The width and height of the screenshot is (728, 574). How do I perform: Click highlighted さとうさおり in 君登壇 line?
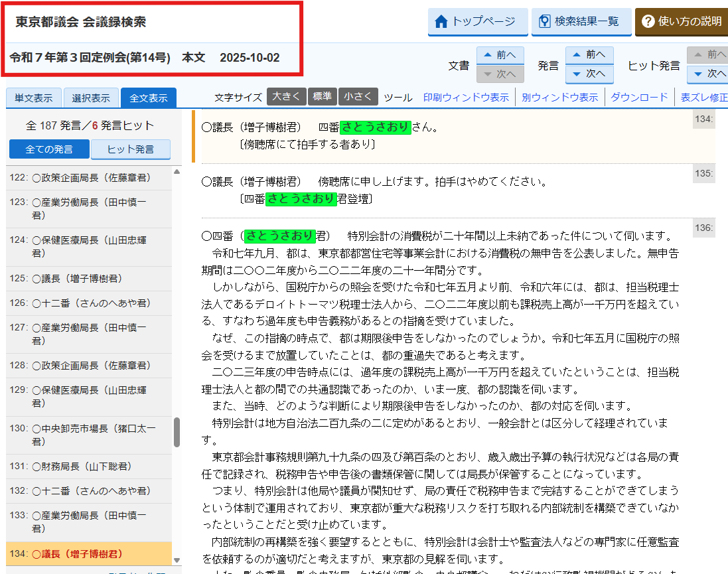[x=301, y=199]
